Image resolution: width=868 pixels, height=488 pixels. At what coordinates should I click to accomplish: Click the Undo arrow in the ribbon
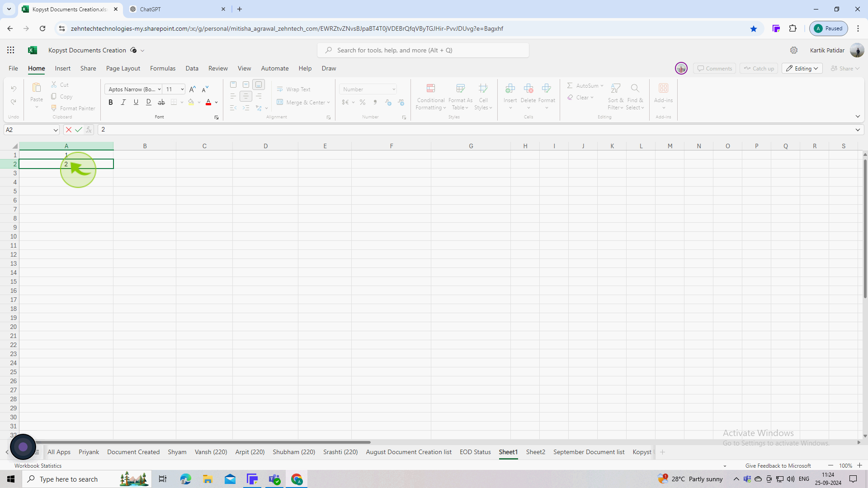(14, 89)
